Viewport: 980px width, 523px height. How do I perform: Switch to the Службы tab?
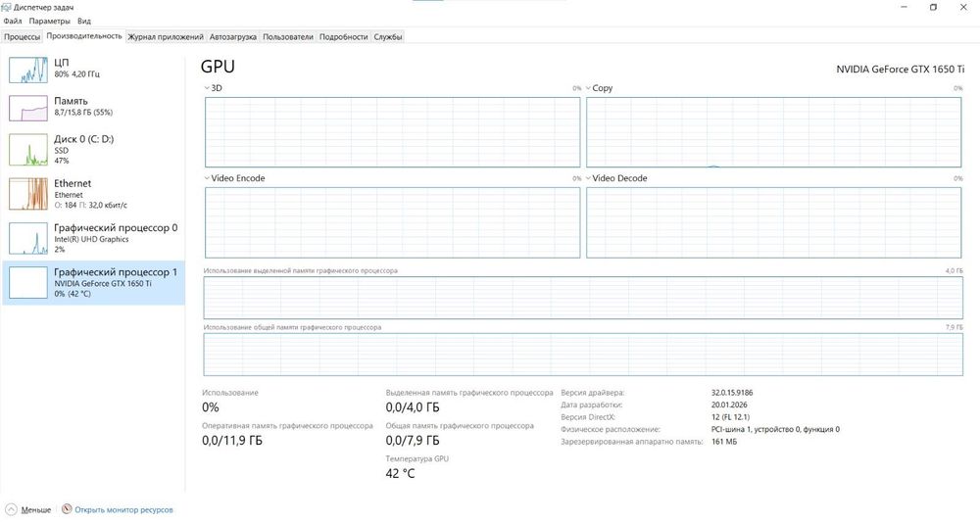pos(388,37)
